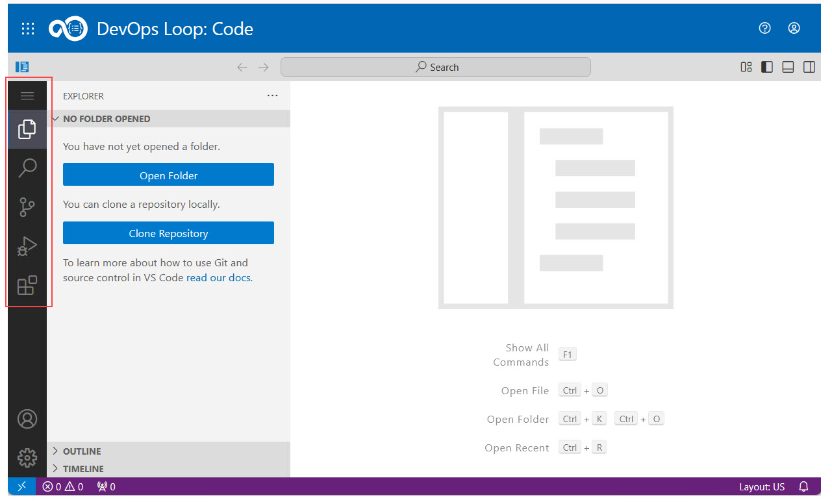Open the application hamburger menu

tap(27, 95)
